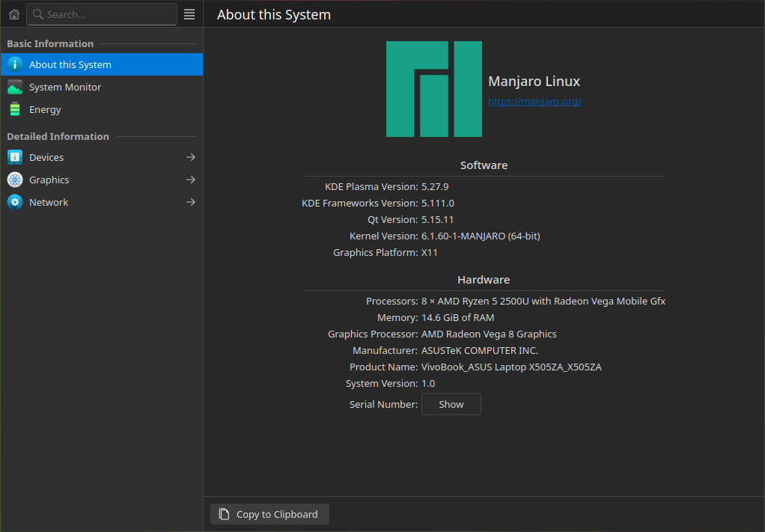
Task: Click the Graphics Platform value X11
Action: click(430, 253)
